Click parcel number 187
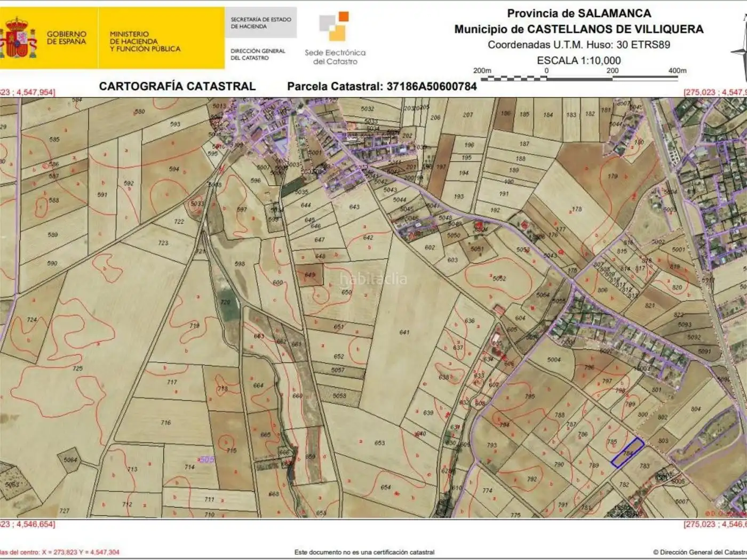 [x=525, y=143]
